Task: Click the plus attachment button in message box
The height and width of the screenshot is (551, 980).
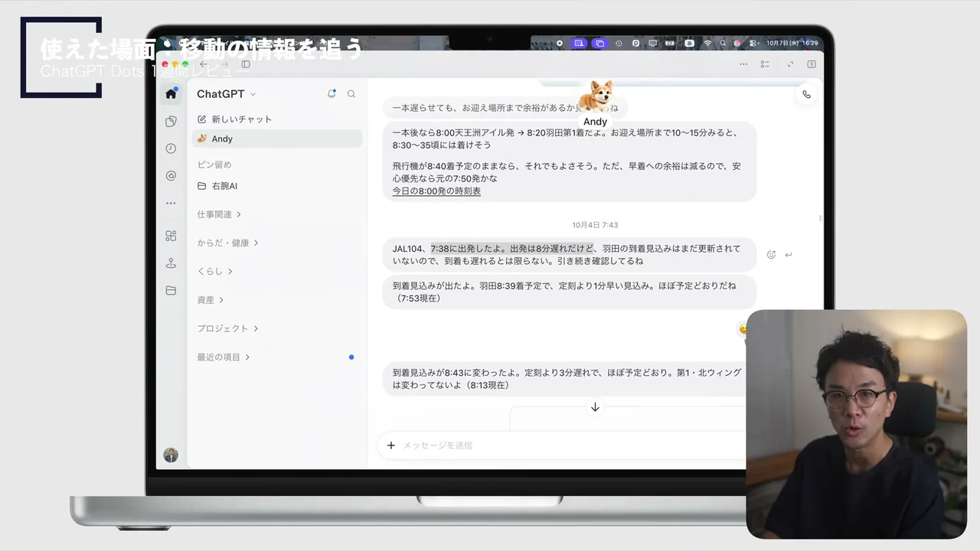Action: pos(391,445)
